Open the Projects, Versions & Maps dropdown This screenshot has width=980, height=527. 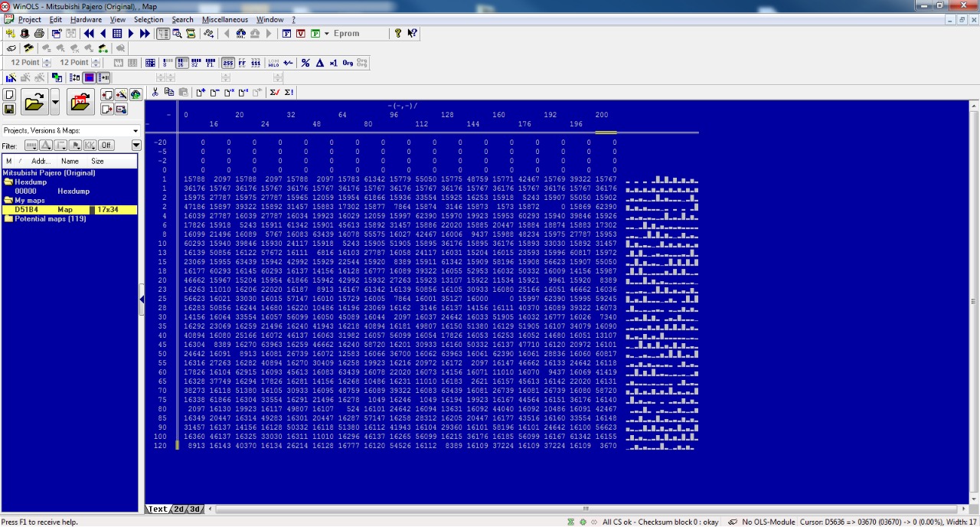coord(136,131)
